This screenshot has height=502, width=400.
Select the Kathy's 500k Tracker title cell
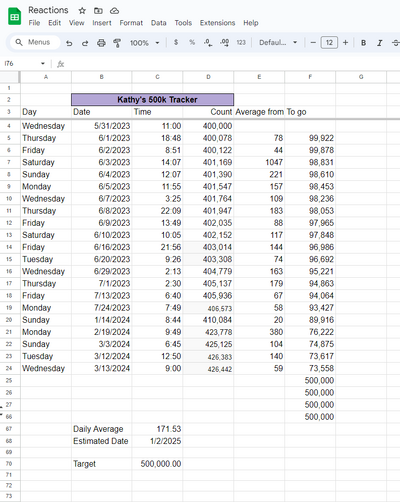153,100
